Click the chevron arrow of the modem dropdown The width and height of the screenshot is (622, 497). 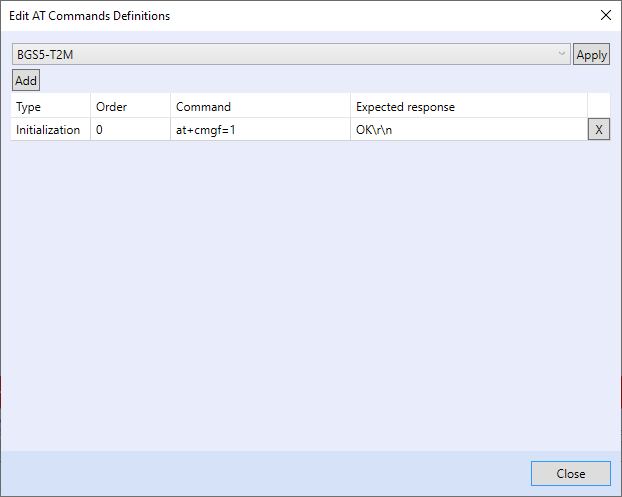tap(563, 55)
